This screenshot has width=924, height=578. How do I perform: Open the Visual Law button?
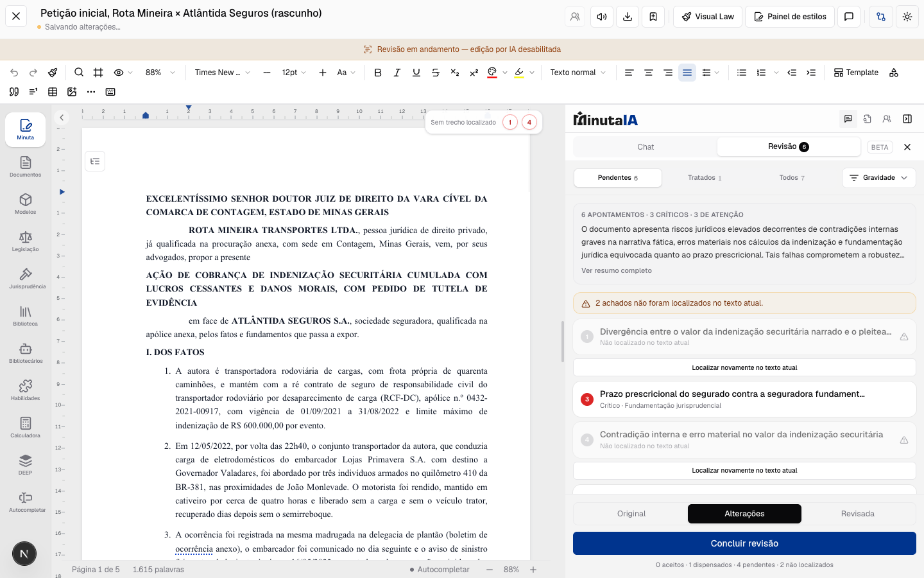pyautogui.click(x=708, y=17)
